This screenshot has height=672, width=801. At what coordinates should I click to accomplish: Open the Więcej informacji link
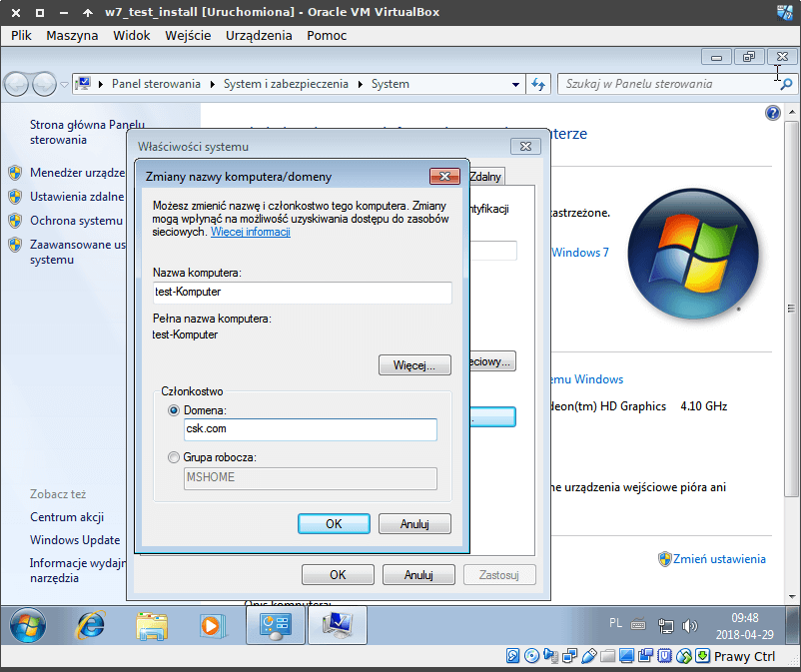click(x=251, y=232)
